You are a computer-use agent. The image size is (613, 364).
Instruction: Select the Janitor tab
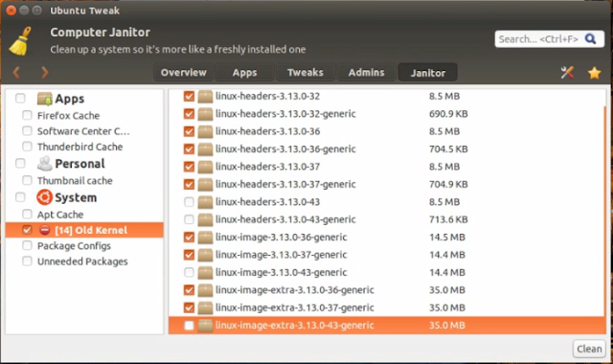tap(428, 73)
